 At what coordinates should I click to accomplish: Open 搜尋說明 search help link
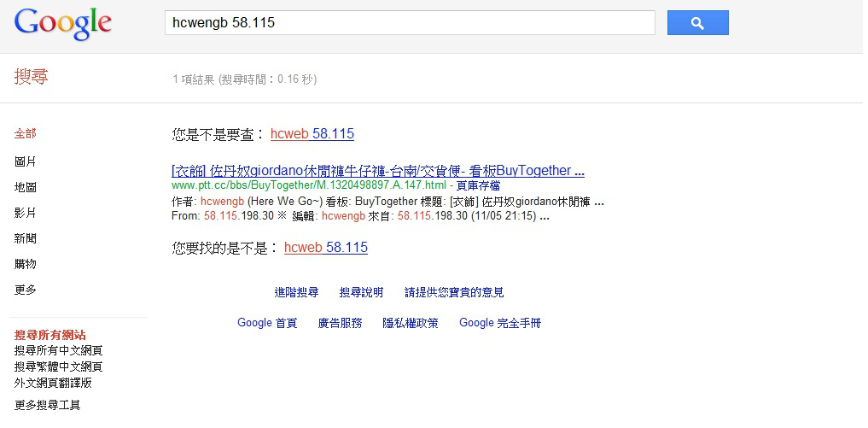362,292
